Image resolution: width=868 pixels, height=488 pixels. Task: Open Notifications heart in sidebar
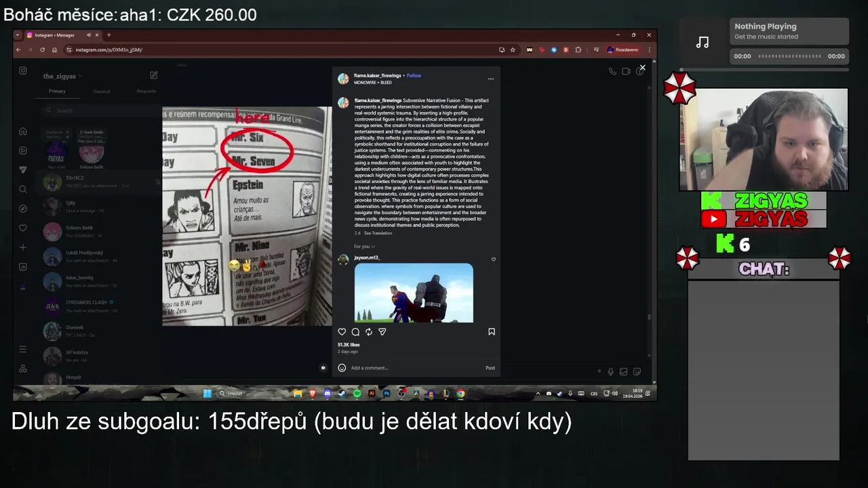point(23,228)
